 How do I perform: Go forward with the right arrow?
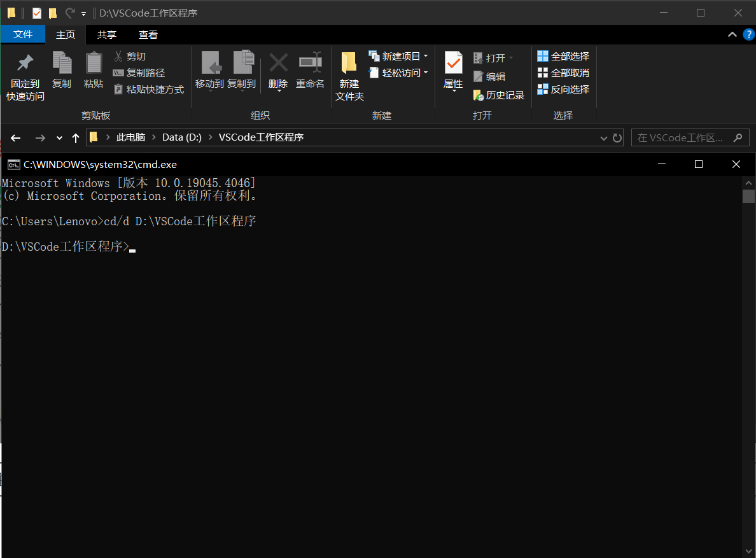pos(40,138)
